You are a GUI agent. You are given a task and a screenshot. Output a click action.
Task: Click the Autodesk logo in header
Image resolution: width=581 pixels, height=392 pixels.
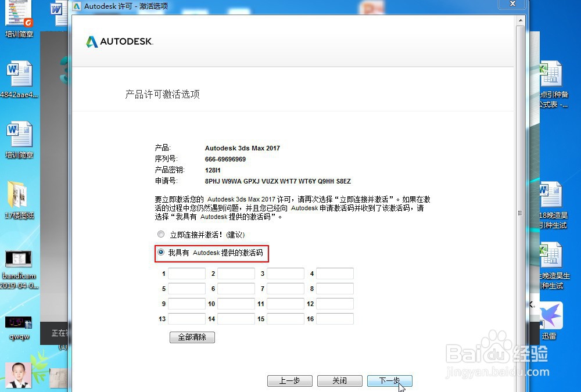(x=119, y=41)
